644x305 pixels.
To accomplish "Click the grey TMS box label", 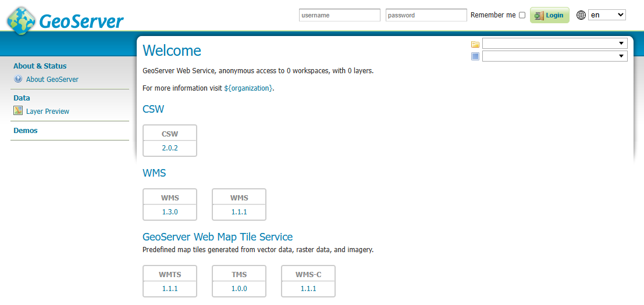I will coord(239,274).
